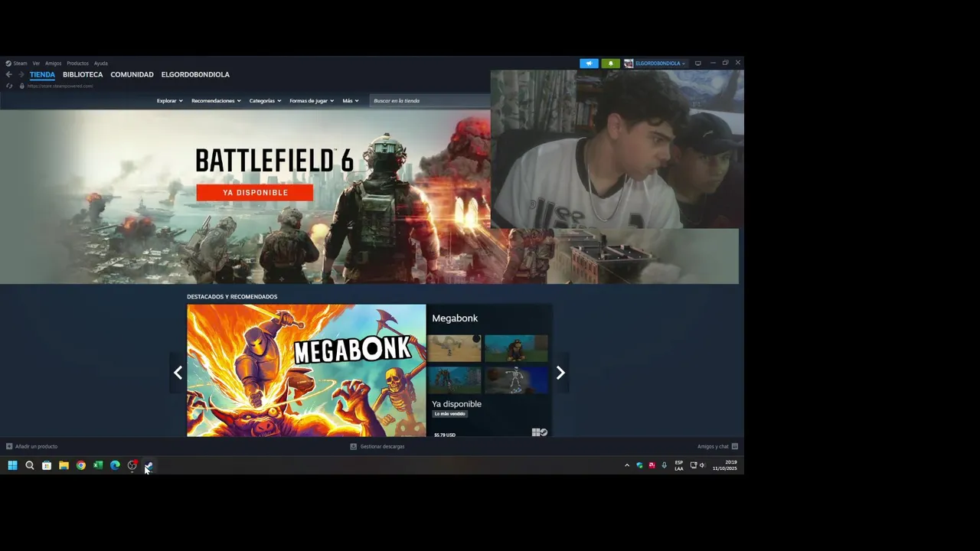
Task: Click the blue announcements megaphone button
Action: click(x=589, y=64)
